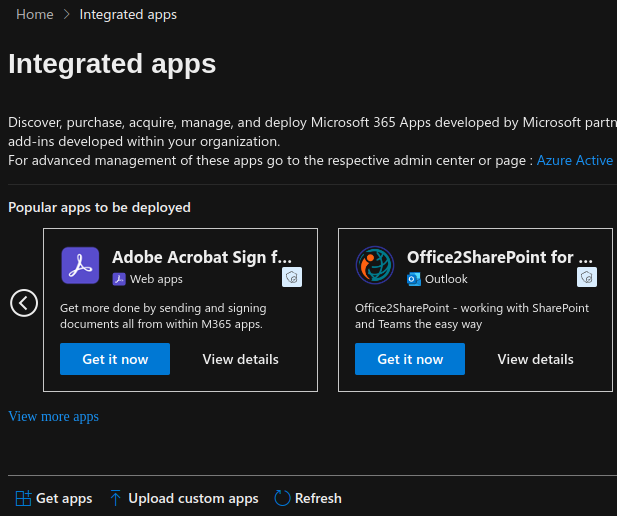Viewport: 617px width, 516px height.
Task: Click the Adobe Acrobat Sign app logo
Action: (x=80, y=265)
